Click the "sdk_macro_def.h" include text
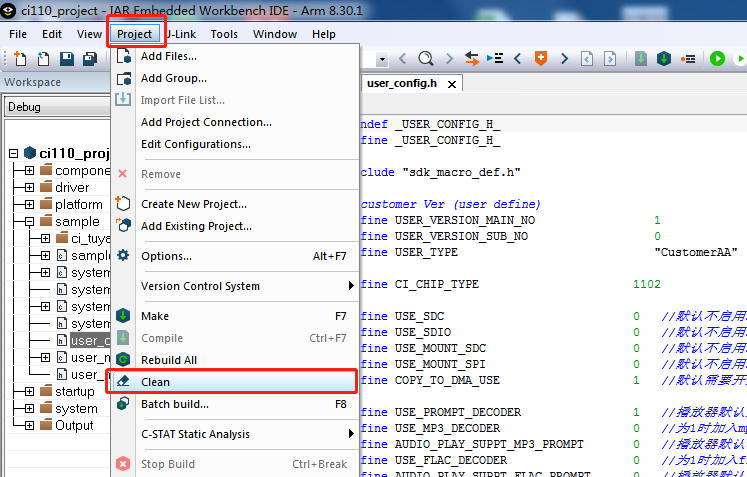This screenshot has width=747, height=477. (x=462, y=172)
